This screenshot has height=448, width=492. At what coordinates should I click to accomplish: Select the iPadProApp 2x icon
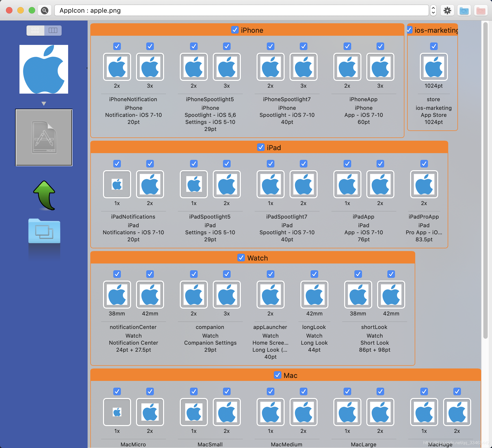pyautogui.click(x=424, y=184)
